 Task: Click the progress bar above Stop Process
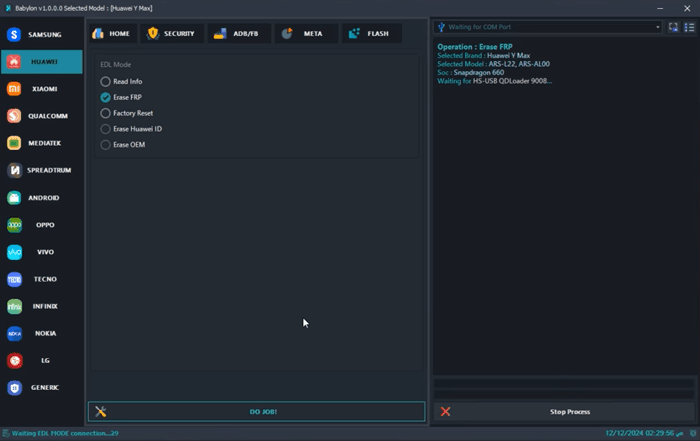(x=565, y=384)
